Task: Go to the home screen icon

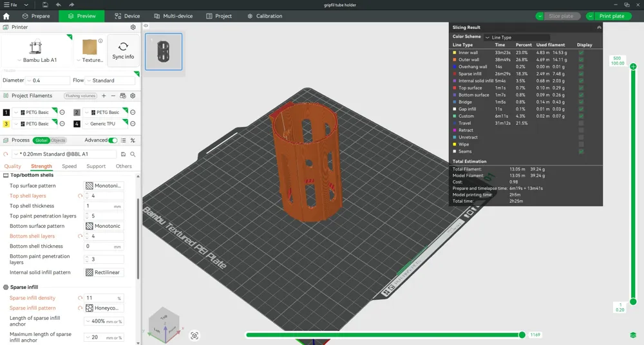Action: [x=6, y=16]
